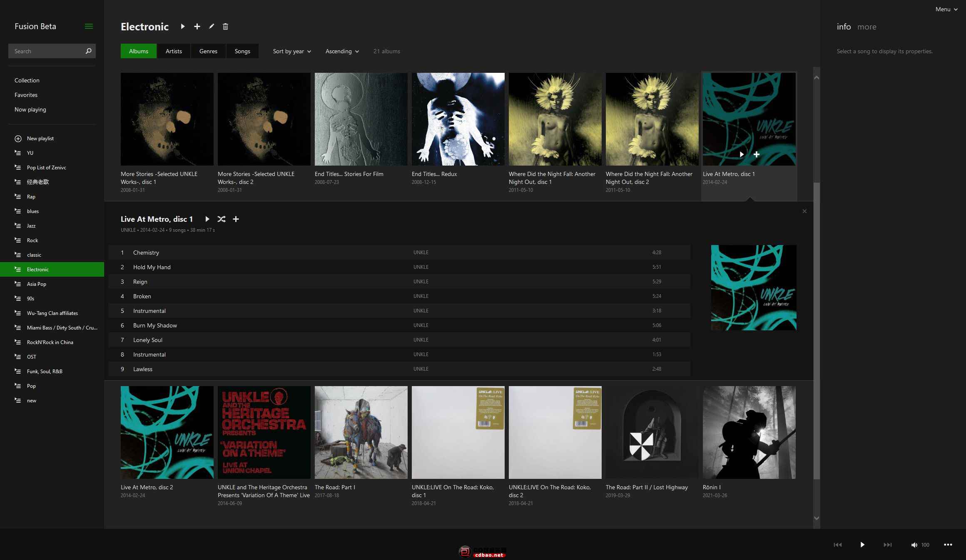Select track 2 Hold My Hand

(399, 267)
